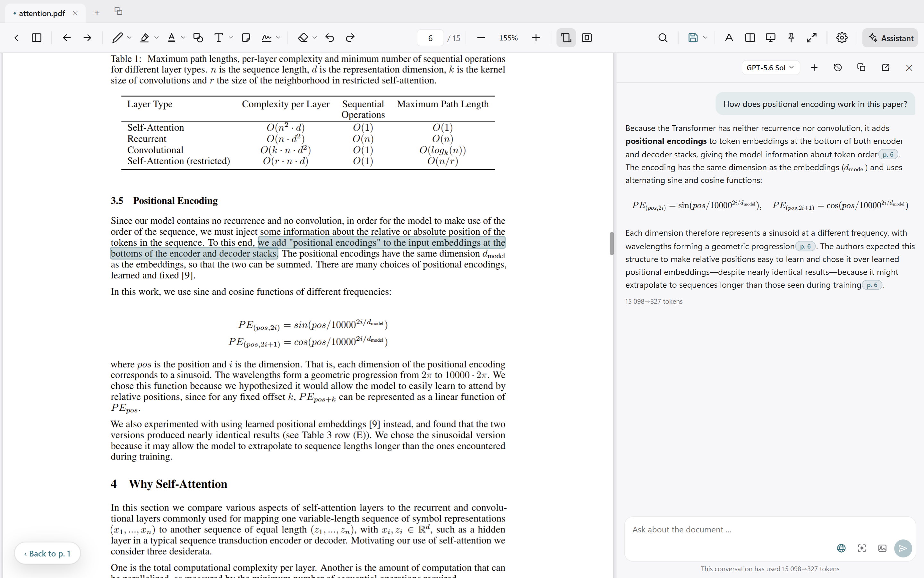924x578 pixels.
Task: Open the search magnifier
Action: coord(663,38)
